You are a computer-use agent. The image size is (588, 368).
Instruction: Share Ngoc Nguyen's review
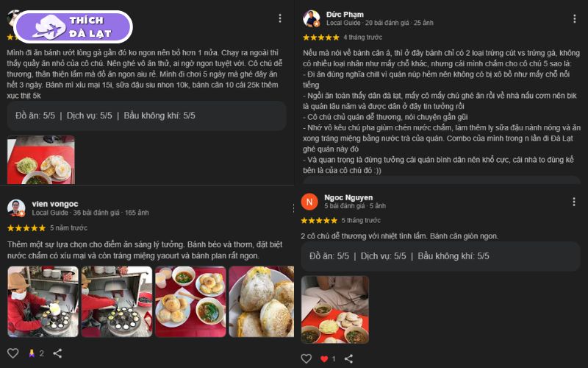[x=348, y=358]
